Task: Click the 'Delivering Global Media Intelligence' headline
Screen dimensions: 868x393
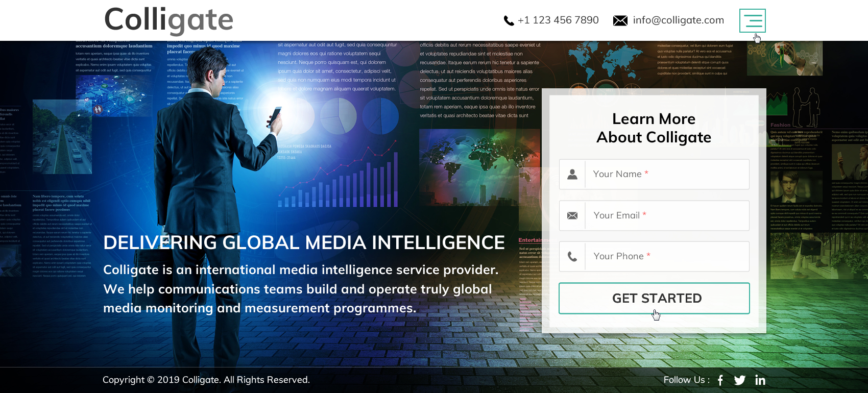Action: [x=304, y=242]
